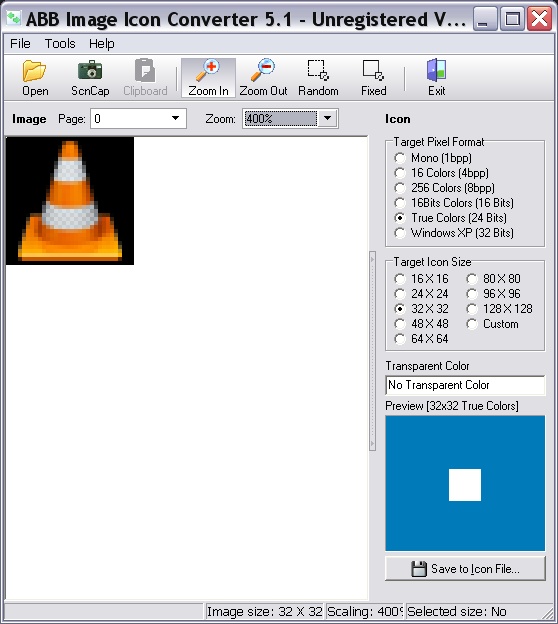Close the Icon Converter window
558x624 pixels.
pos(539,19)
